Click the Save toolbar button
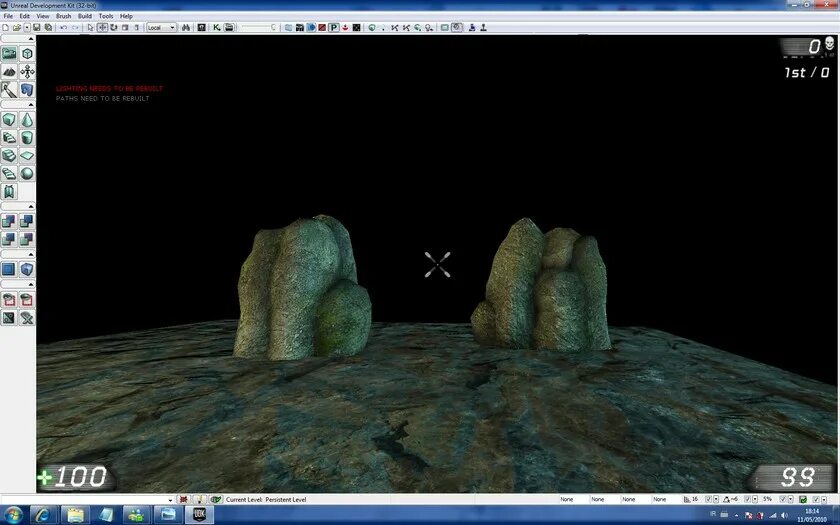The image size is (840, 525). 36,27
